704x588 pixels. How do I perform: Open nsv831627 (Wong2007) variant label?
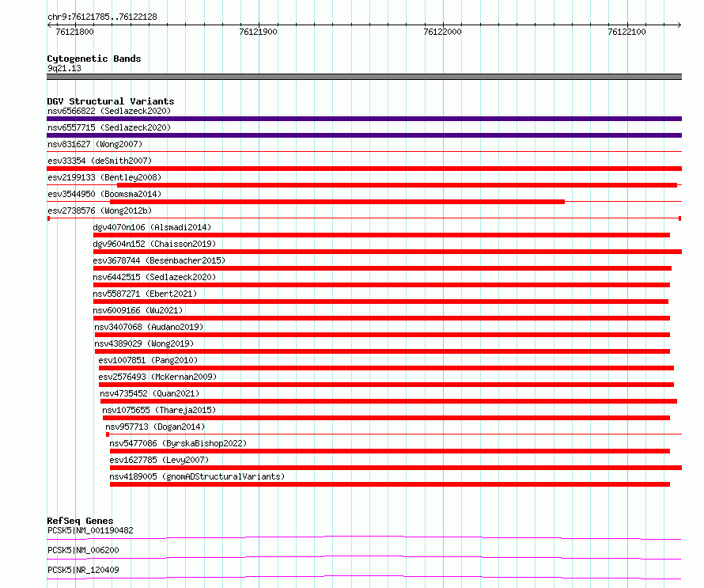[95, 144]
